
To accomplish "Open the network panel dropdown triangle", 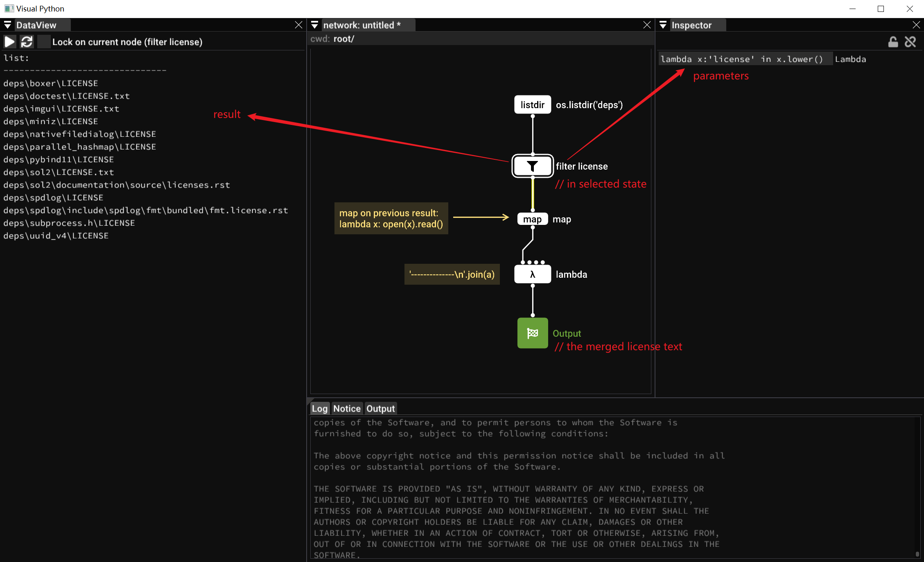I will (x=314, y=25).
